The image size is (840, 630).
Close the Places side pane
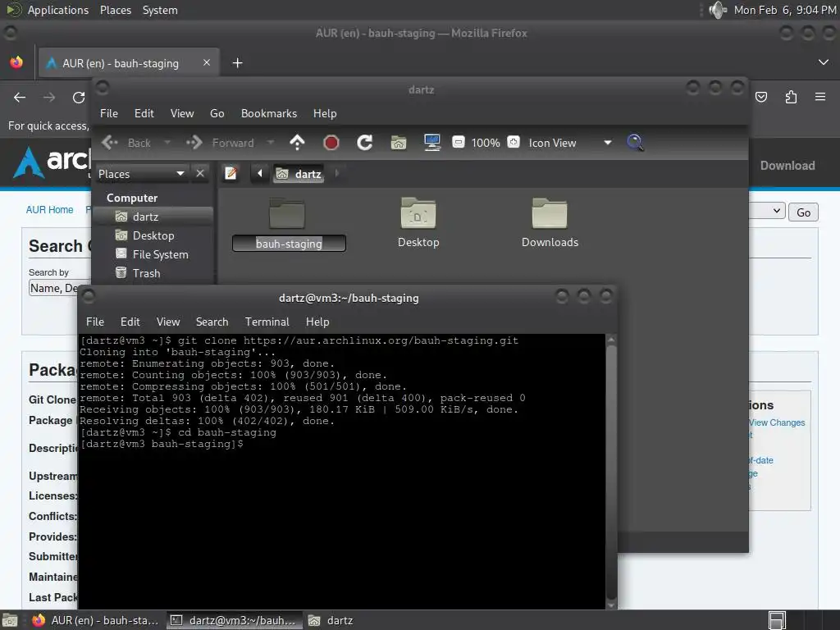tap(200, 174)
